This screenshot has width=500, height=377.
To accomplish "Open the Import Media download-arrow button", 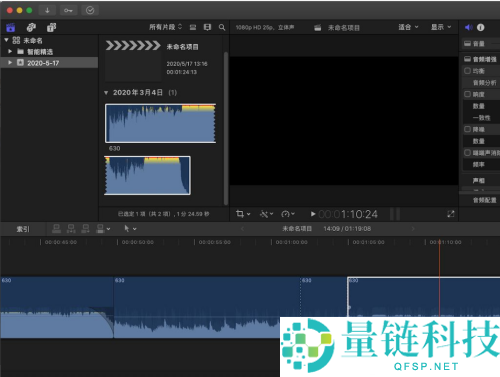I will pos(47,10).
